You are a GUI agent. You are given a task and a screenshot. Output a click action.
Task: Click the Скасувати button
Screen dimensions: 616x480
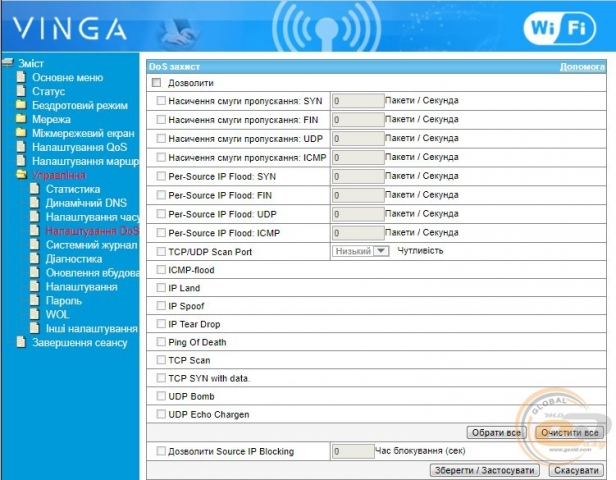point(576,470)
